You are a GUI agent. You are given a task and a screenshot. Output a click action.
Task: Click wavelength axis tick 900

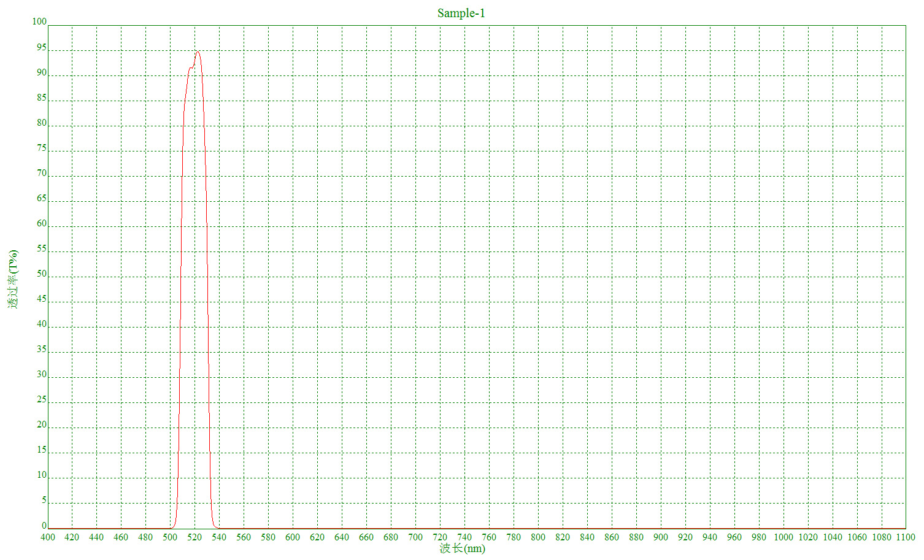[661, 537]
